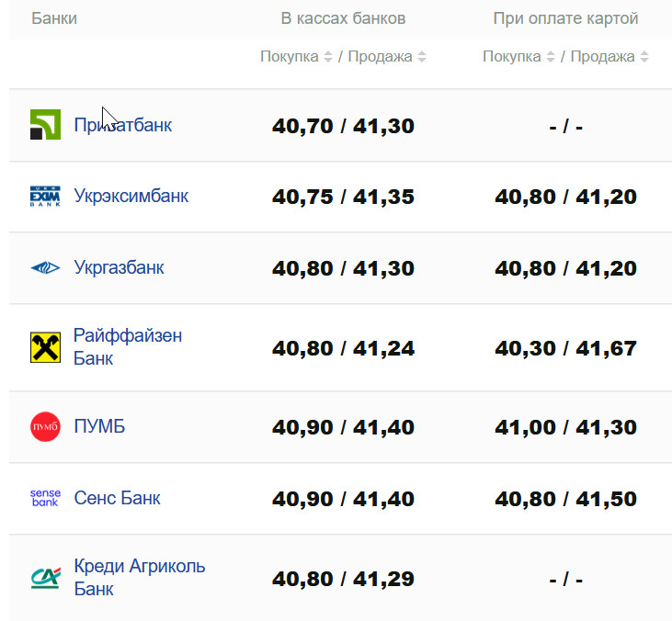The width and height of the screenshot is (672, 621).
Task: Sort by card payment Покупка arrows
Action: (551, 57)
